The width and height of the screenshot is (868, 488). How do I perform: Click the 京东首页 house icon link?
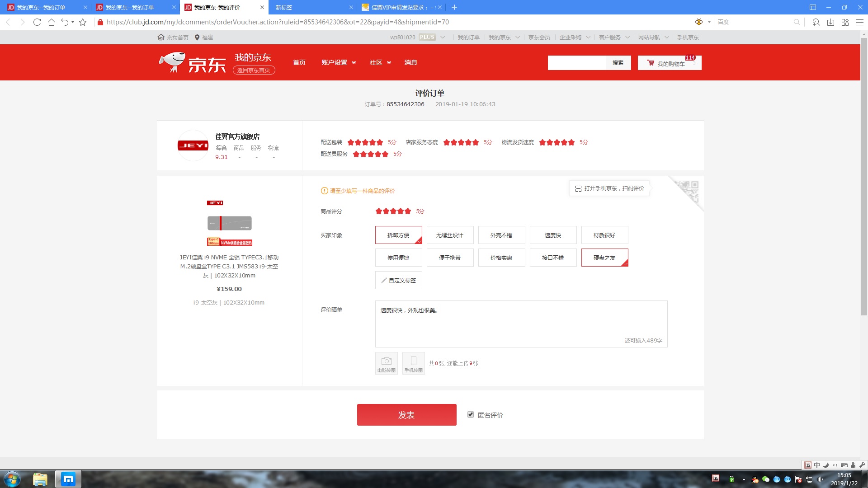click(x=160, y=37)
